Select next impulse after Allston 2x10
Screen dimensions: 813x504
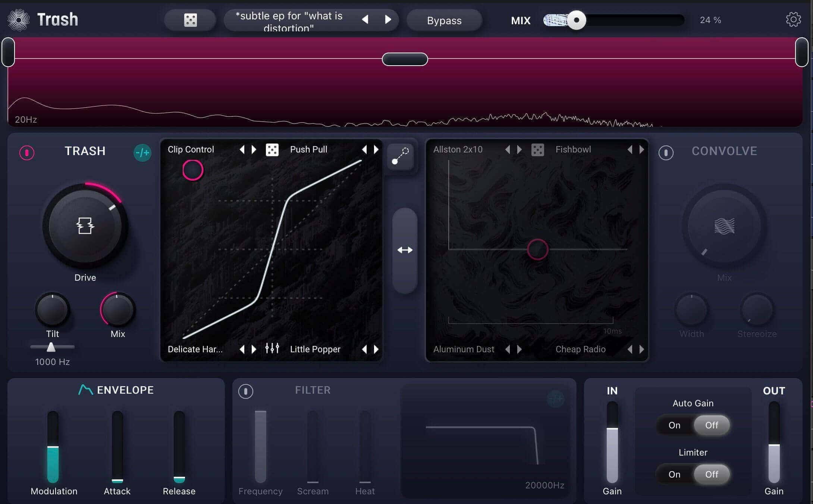(519, 149)
